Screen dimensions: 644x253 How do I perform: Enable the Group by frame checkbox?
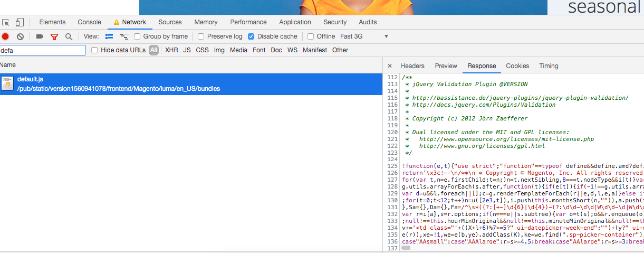[137, 36]
